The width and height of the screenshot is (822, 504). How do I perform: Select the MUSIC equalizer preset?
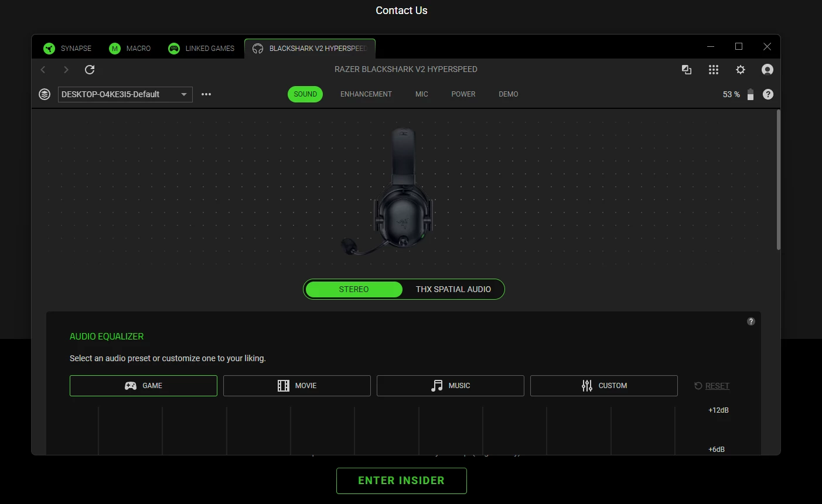click(451, 386)
